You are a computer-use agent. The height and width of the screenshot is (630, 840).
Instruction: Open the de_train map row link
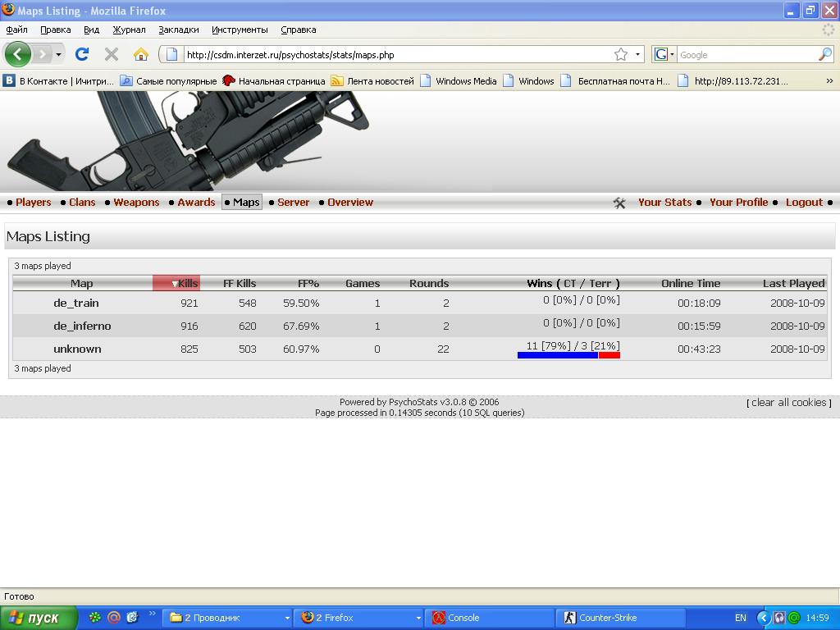pyautogui.click(x=76, y=303)
